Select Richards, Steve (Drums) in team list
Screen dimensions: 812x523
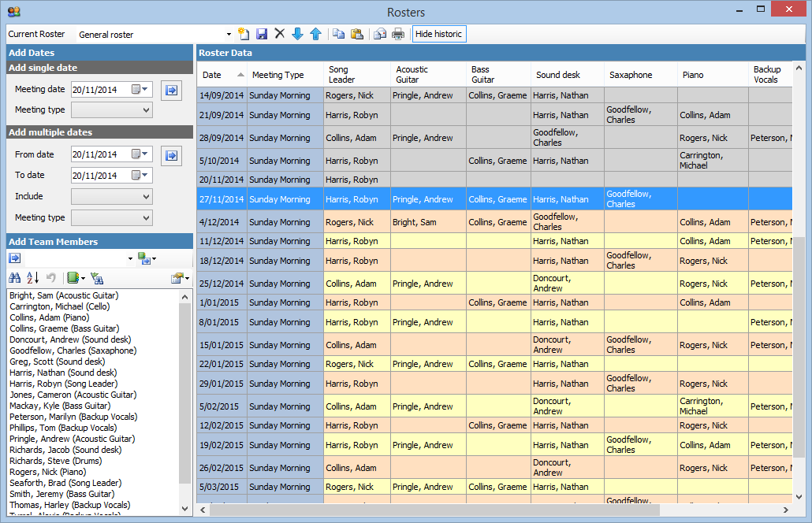(x=55, y=461)
